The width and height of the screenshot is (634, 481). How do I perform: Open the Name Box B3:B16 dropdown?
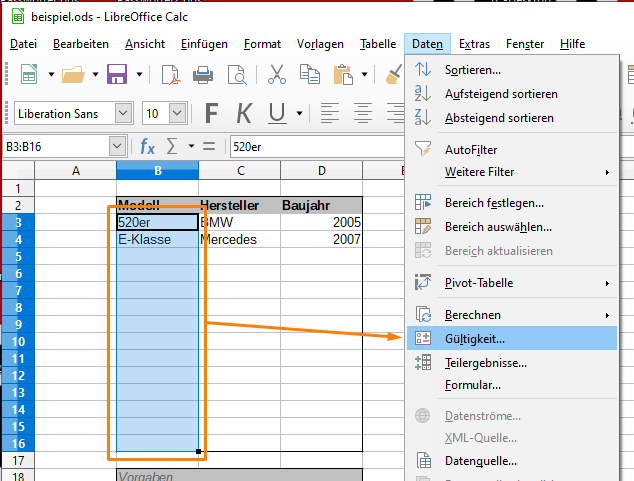tap(117, 146)
